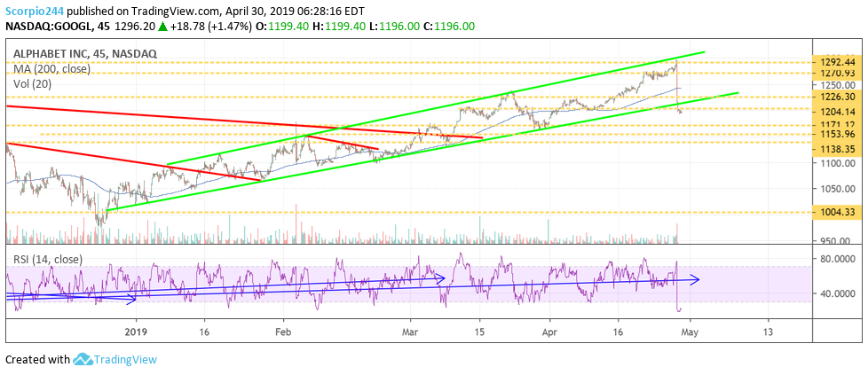This screenshot has height=375, width=868.
Task: Open the TradingView link in the footer
Action: (125, 360)
